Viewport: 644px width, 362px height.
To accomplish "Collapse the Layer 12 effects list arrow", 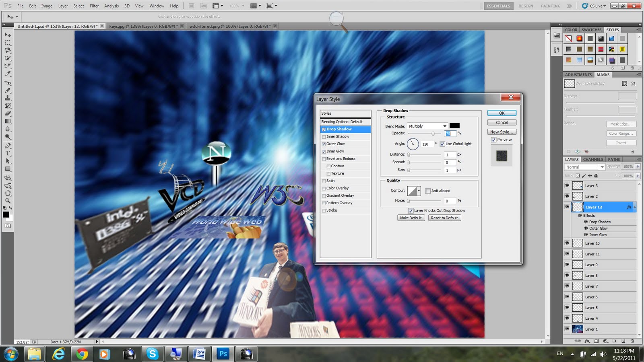I will (635, 207).
